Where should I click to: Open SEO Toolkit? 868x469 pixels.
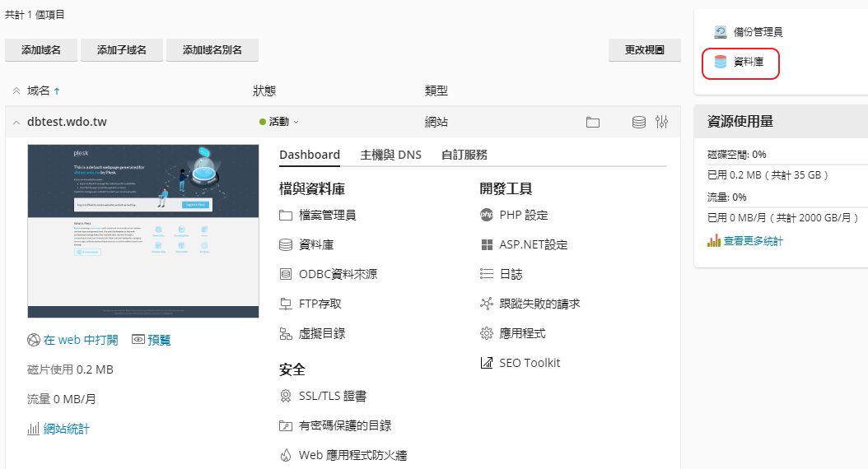(x=529, y=363)
